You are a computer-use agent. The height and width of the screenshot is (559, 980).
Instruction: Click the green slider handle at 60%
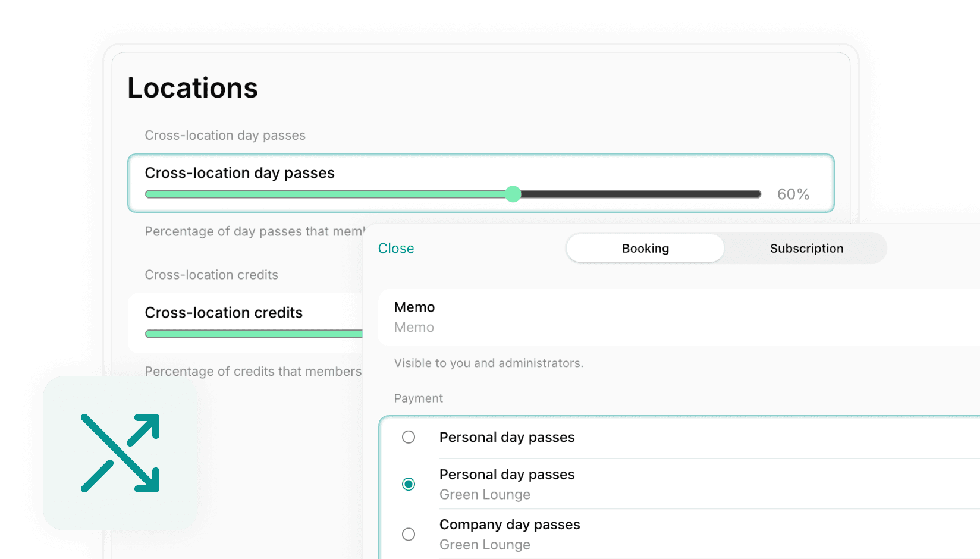(513, 194)
